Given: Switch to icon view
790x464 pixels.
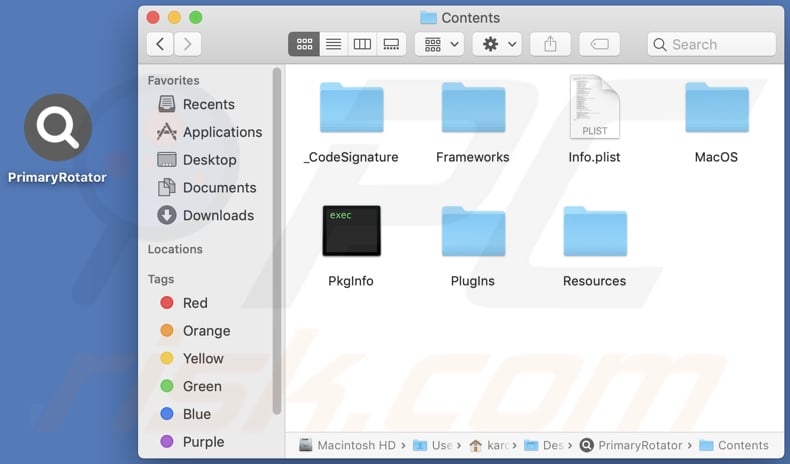Looking at the screenshot, I should pos(304,44).
